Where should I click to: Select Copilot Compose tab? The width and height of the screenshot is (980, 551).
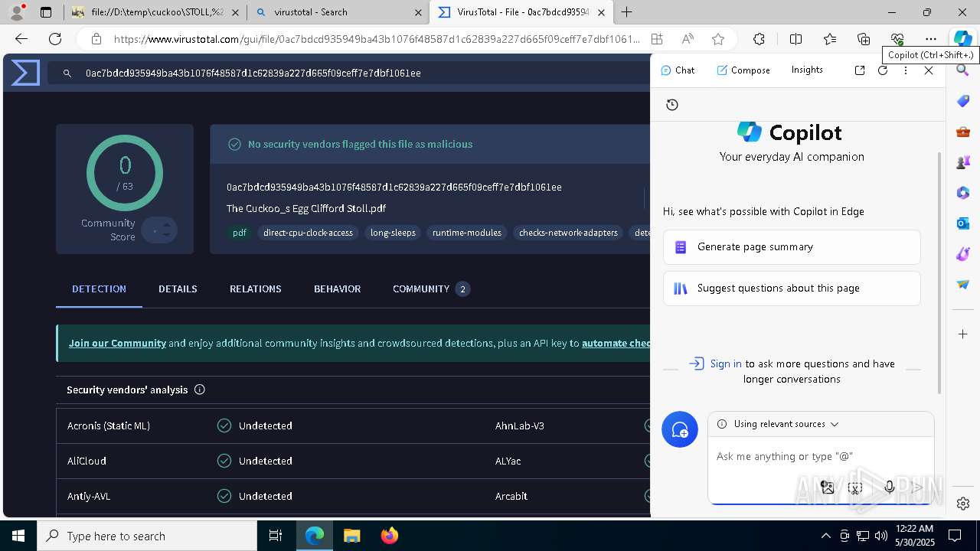pos(743,70)
